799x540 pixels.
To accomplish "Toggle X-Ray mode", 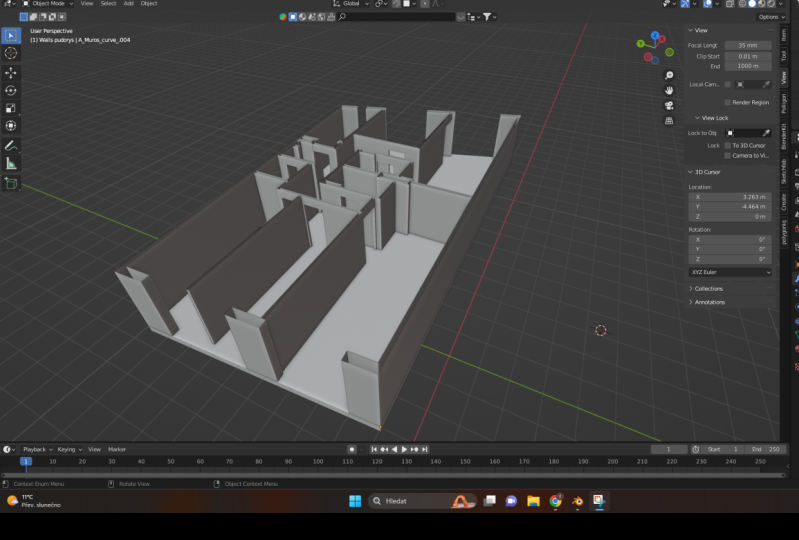I will pos(730,4).
